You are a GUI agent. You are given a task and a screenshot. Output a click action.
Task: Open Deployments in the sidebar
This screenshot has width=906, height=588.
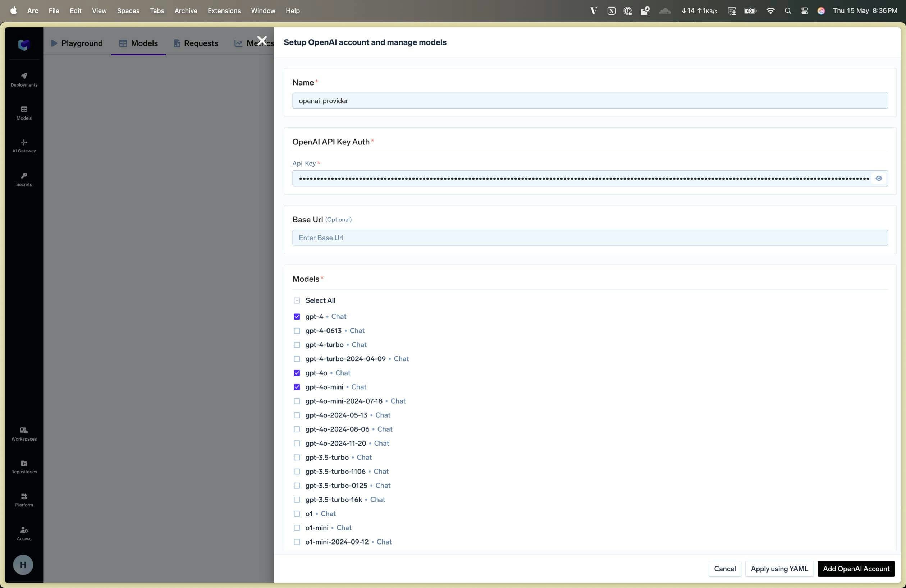pos(24,80)
